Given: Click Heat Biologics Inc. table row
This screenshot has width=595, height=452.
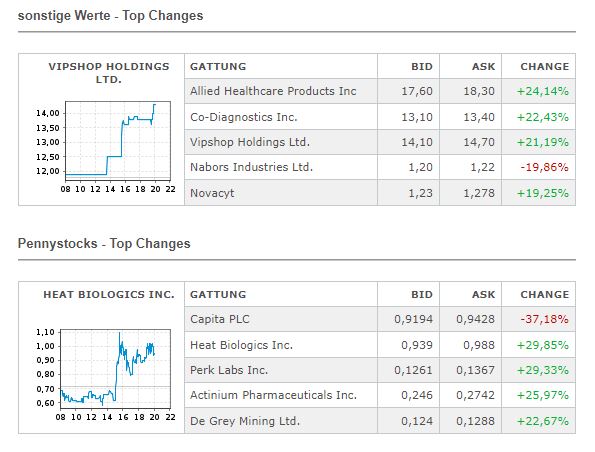Looking at the screenshot, I should click(x=380, y=345).
